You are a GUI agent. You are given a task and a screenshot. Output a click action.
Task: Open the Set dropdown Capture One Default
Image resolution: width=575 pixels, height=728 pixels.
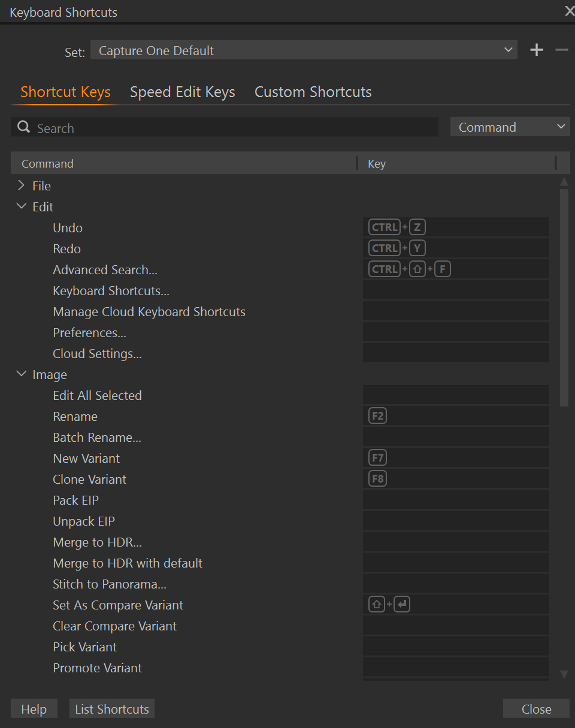tap(304, 50)
